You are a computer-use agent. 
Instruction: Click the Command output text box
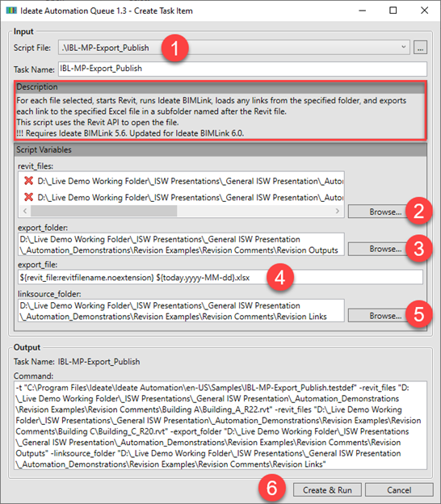[220, 425]
